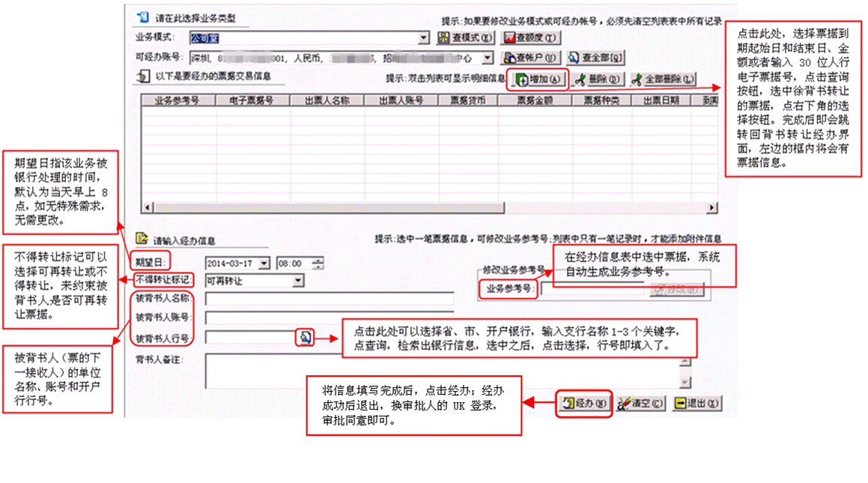Open bank lookup beside 被背书人行号 field
868x483 pixels.
tap(306, 337)
